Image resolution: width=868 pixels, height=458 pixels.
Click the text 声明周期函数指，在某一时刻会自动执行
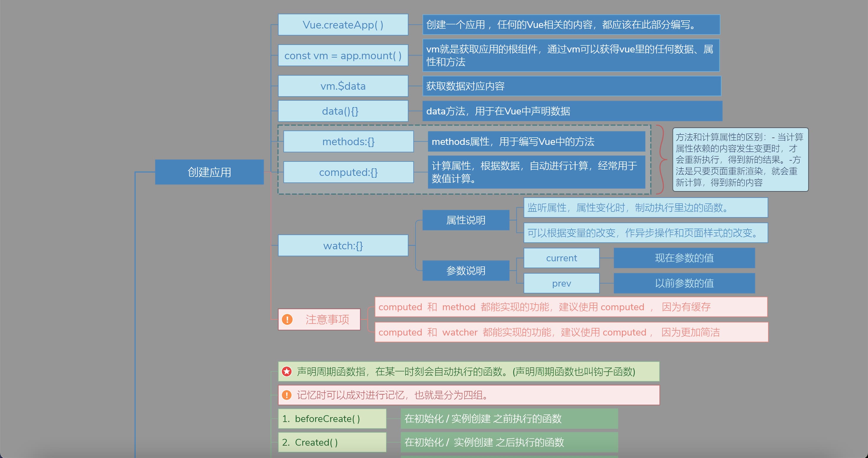pos(468,371)
